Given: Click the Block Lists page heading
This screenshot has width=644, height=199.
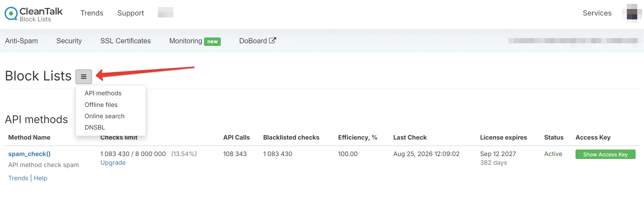Looking at the screenshot, I should pos(38,76).
